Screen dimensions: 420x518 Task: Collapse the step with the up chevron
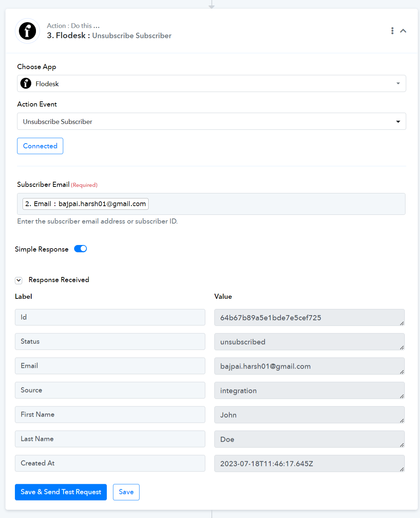(x=403, y=31)
